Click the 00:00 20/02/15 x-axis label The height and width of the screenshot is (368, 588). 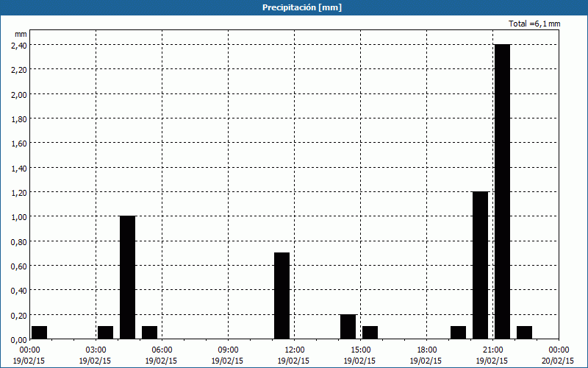(x=559, y=355)
